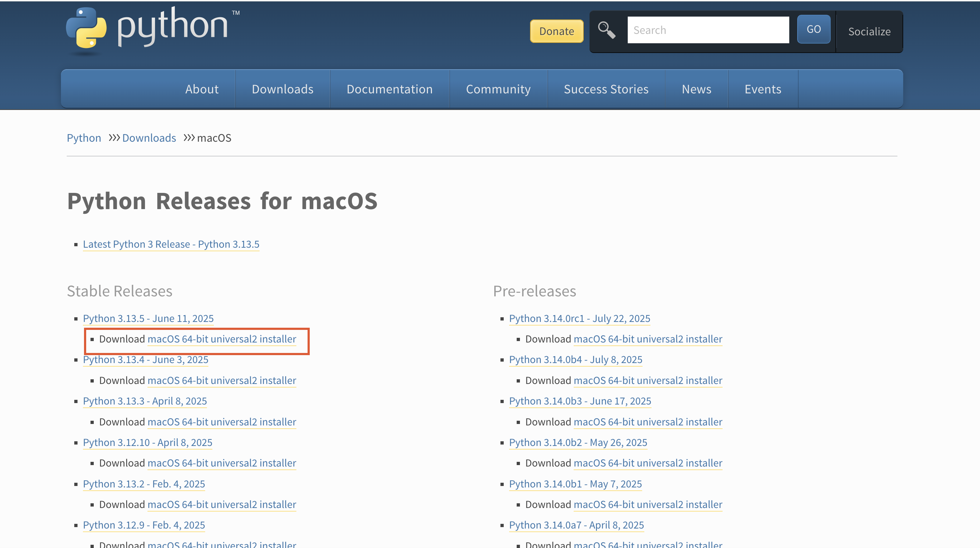Open Python 3.13.4 June 3 release link
The width and height of the screenshot is (980, 548).
(146, 359)
